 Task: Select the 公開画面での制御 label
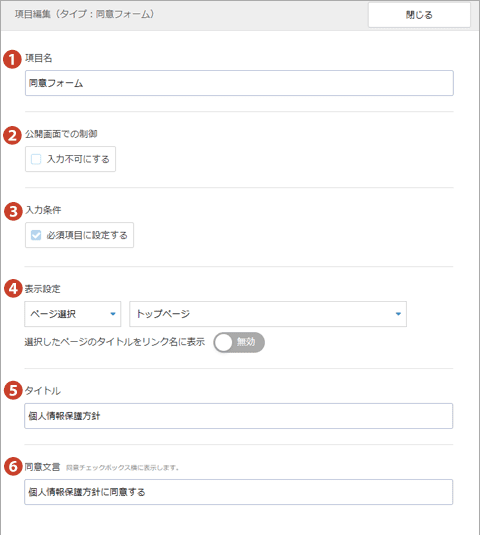(x=61, y=134)
